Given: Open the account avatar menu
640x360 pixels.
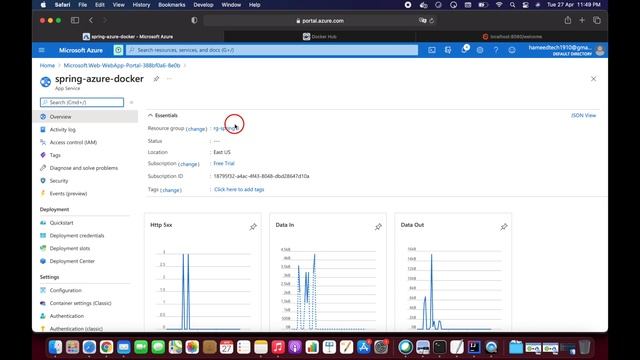Looking at the screenshot, I should coord(600,50).
